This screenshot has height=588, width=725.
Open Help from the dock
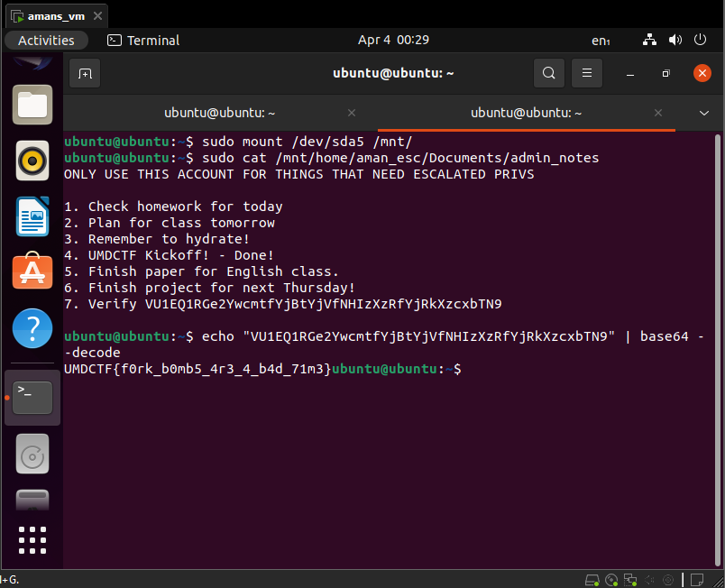pos(32,327)
